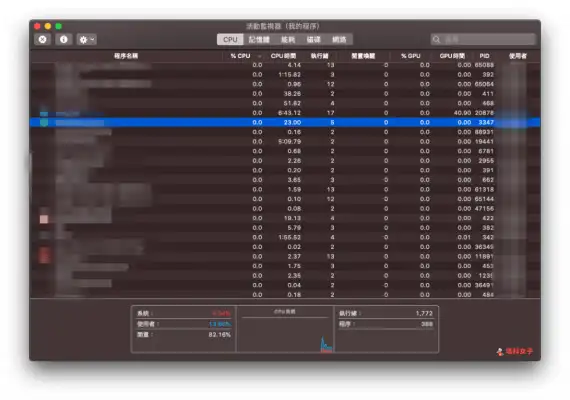
Task: Sort by the PID column header
Action: click(x=484, y=56)
